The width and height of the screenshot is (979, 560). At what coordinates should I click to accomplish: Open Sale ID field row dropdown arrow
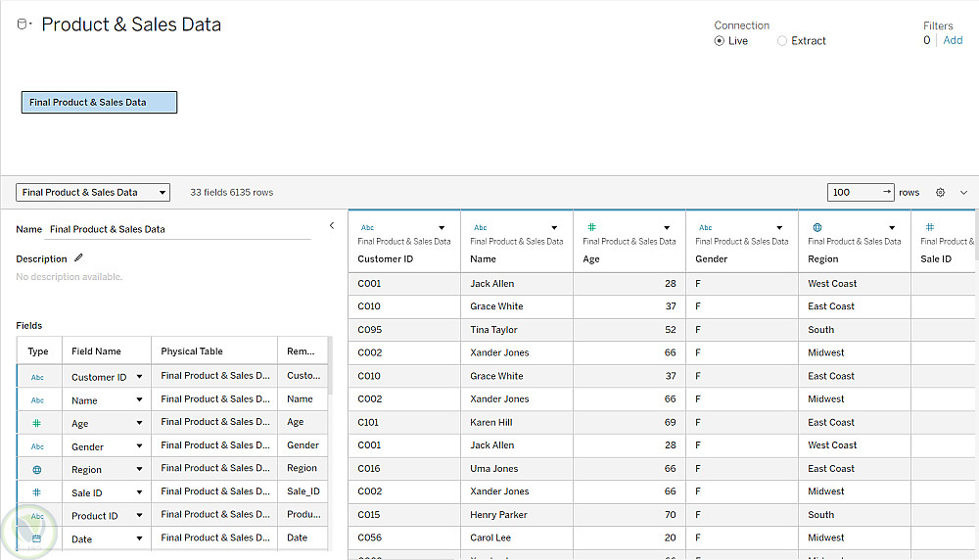tap(139, 491)
